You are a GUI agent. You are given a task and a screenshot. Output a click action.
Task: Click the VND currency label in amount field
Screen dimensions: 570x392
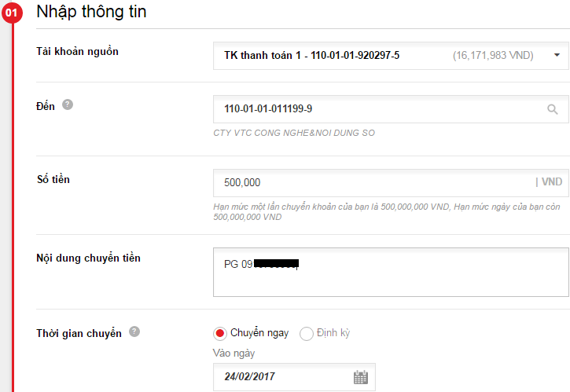pos(552,181)
